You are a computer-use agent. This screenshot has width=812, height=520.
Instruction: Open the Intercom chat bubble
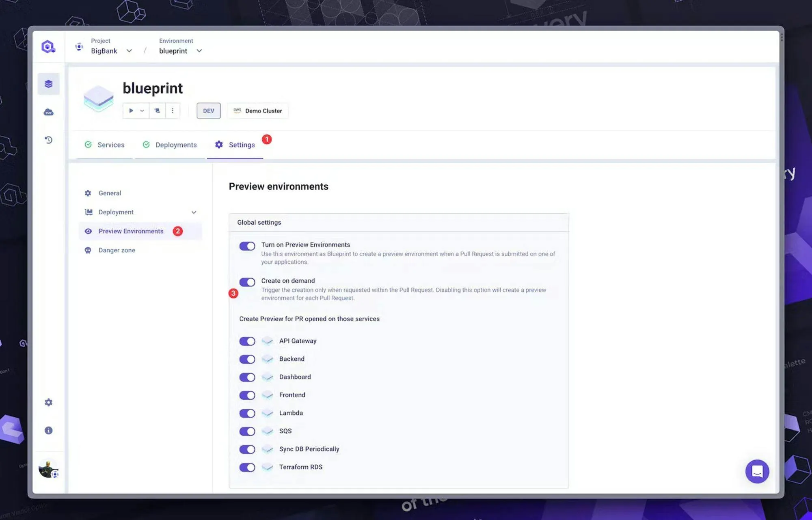click(x=757, y=471)
